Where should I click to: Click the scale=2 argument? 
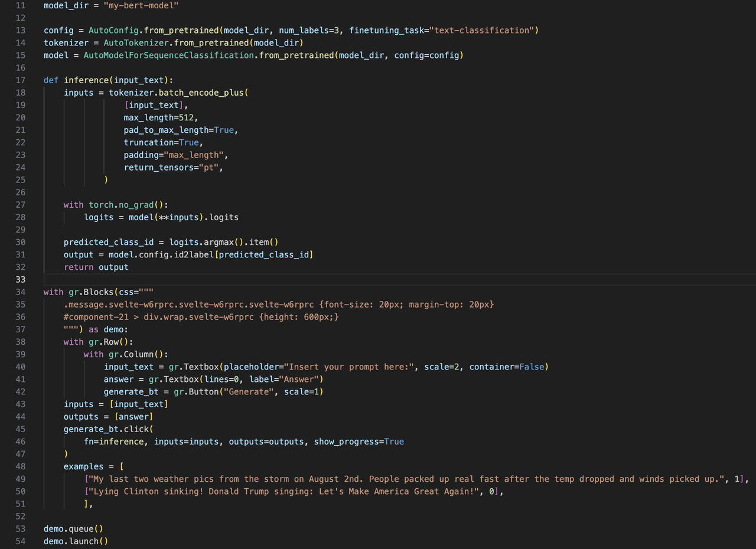coord(442,367)
